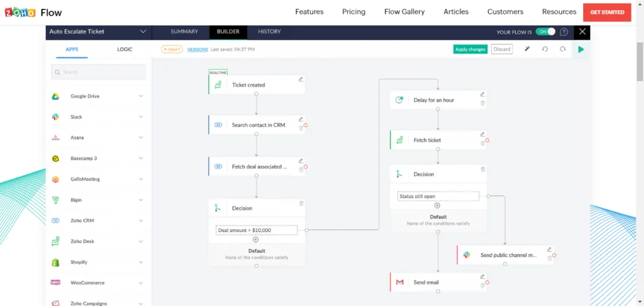Click the undo arrow icon

coord(545,49)
